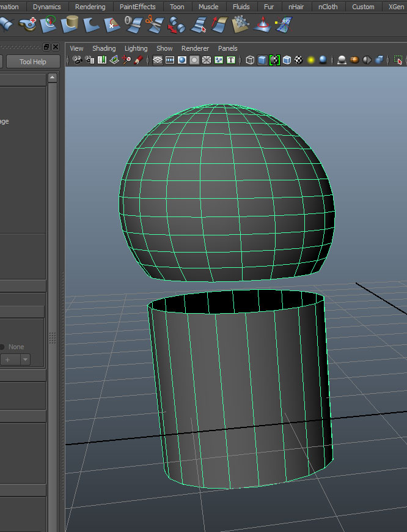
Task: Enable Smooth Shade All icon
Action: [262, 60]
